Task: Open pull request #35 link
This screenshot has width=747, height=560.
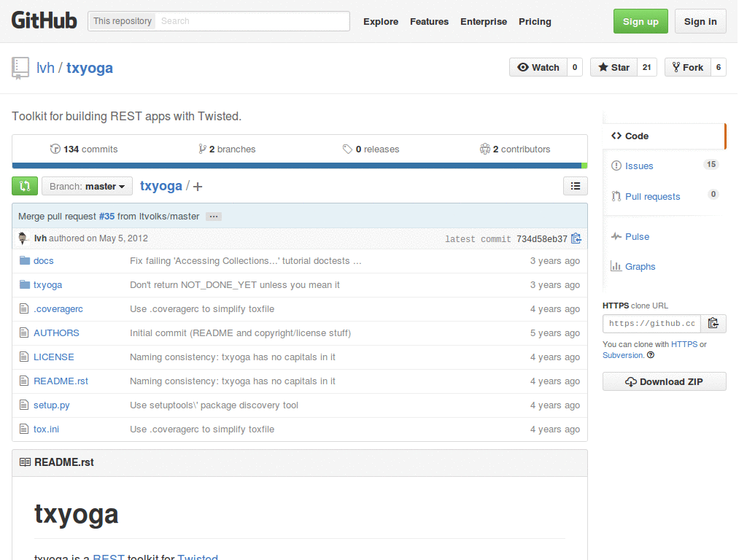Action: (107, 216)
